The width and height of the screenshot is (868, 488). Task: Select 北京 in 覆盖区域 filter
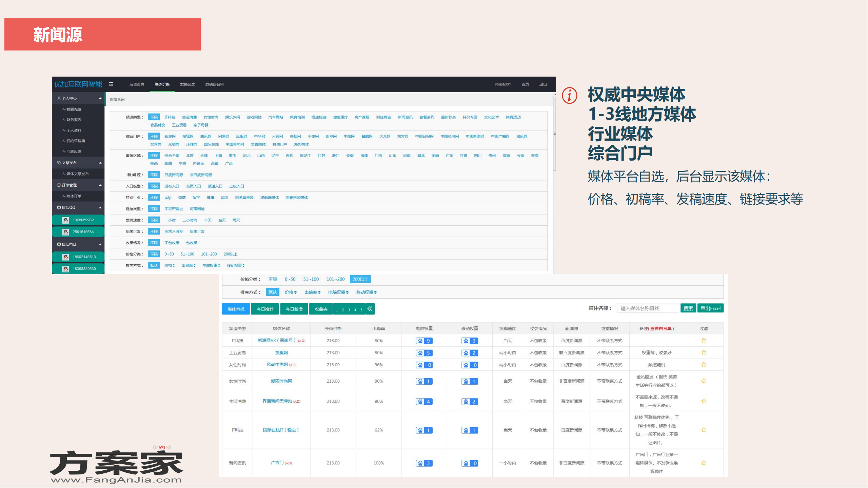(x=190, y=156)
